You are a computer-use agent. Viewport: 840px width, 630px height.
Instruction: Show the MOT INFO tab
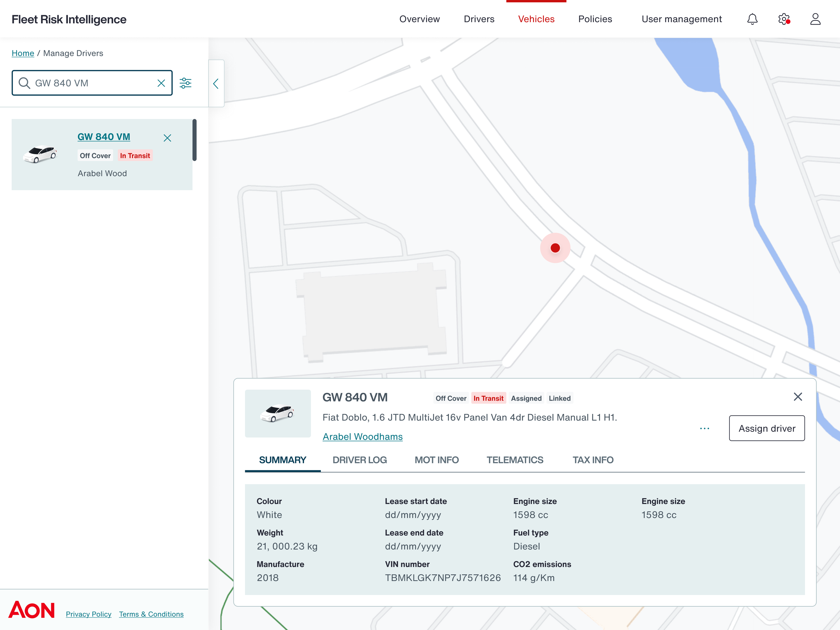436,460
